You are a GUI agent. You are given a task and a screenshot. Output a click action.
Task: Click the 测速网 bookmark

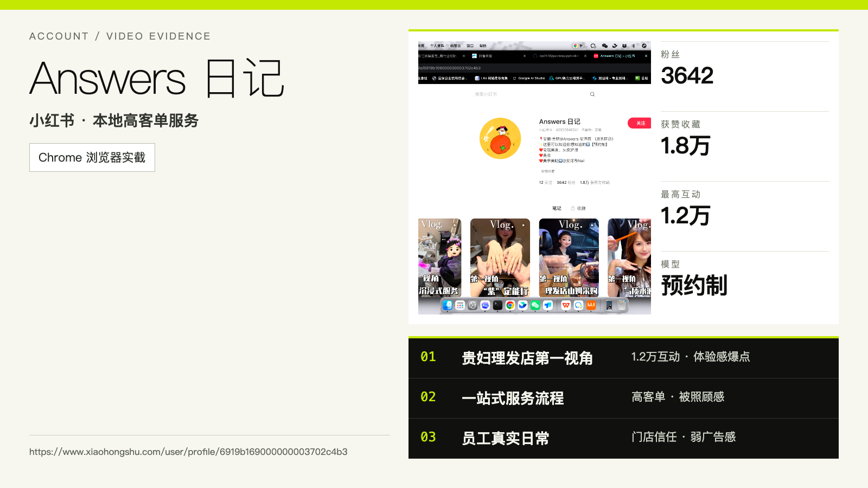[x=610, y=78]
